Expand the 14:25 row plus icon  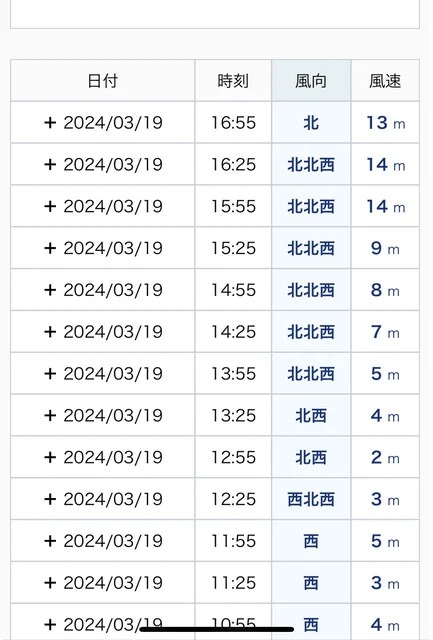point(50,332)
